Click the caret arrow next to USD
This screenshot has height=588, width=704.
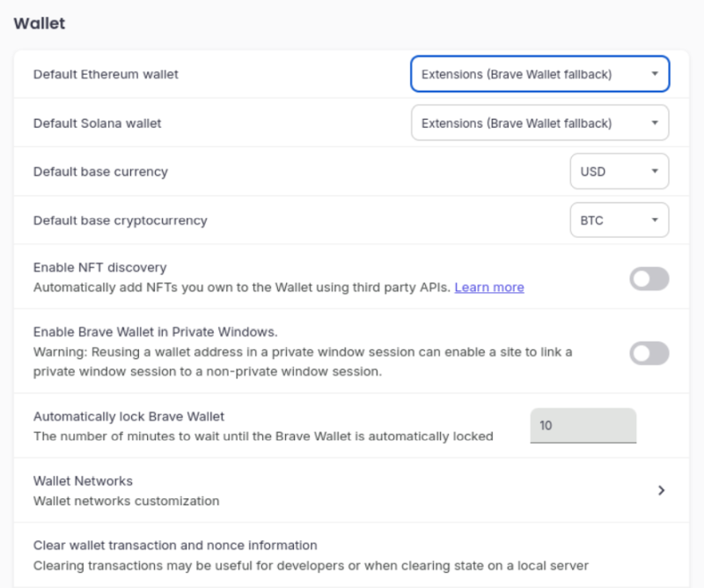tap(655, 172)
